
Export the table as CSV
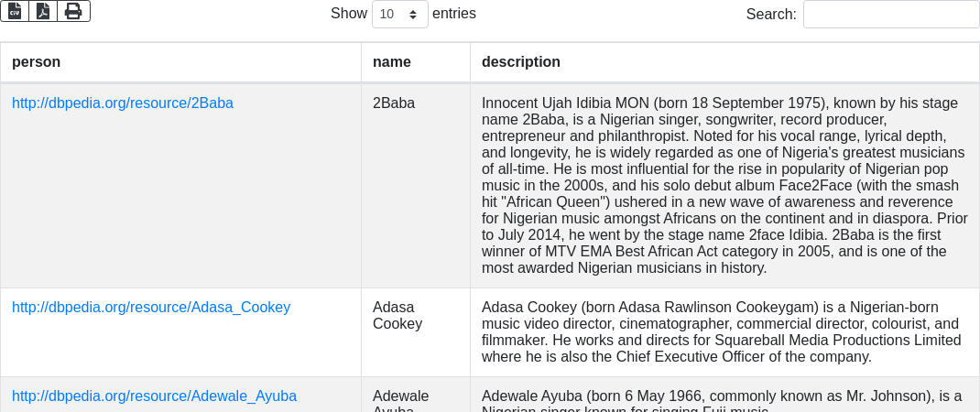tap(15, 11)
